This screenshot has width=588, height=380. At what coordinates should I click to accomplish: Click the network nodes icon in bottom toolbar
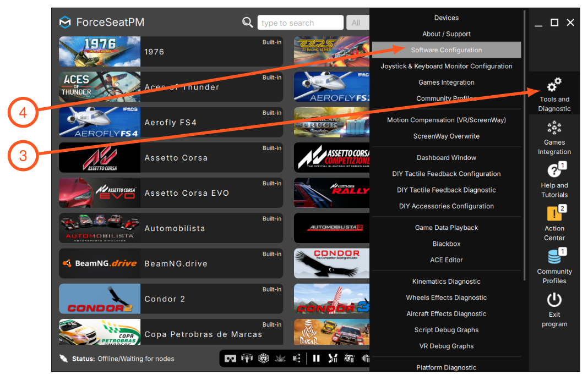point(297,359)
